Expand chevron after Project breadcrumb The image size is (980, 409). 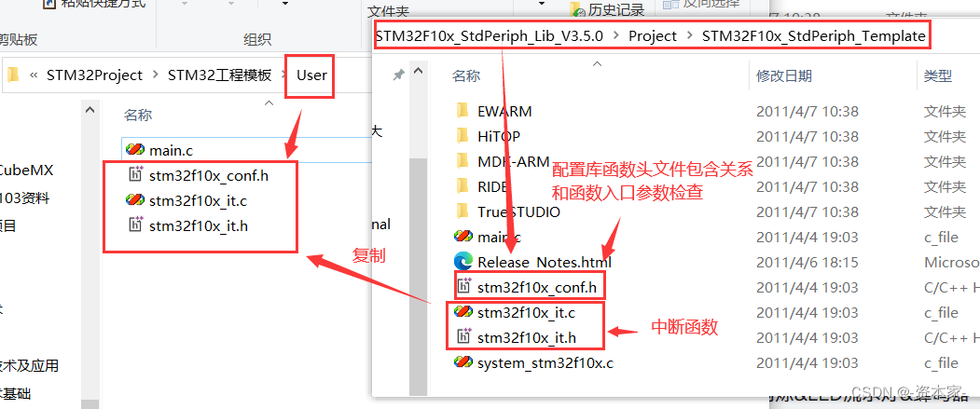(689, 36)
